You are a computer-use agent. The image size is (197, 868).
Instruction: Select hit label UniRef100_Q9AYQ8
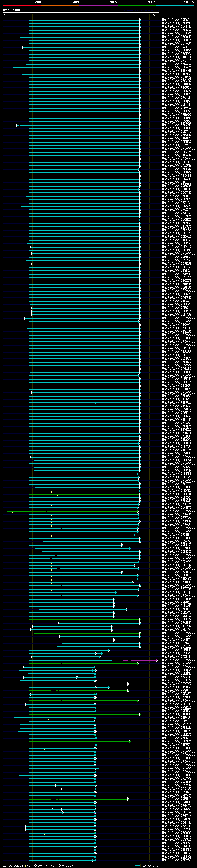(177, 592)
